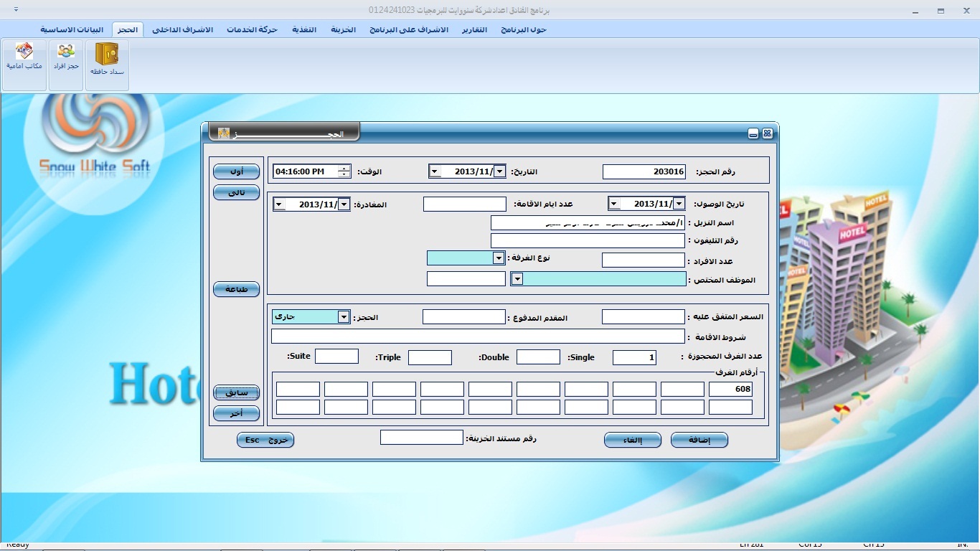Expand the الحجز status dropdown showing جارى

click(x=344, y=317)
